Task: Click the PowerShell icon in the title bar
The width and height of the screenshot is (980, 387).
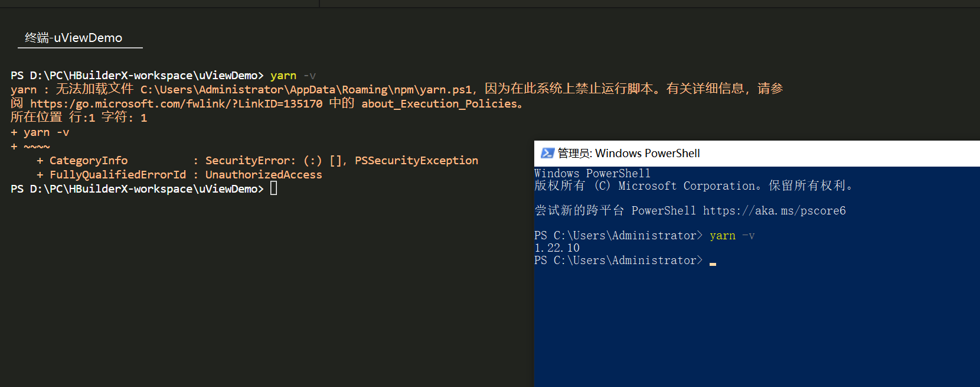Action: point(547,154)
